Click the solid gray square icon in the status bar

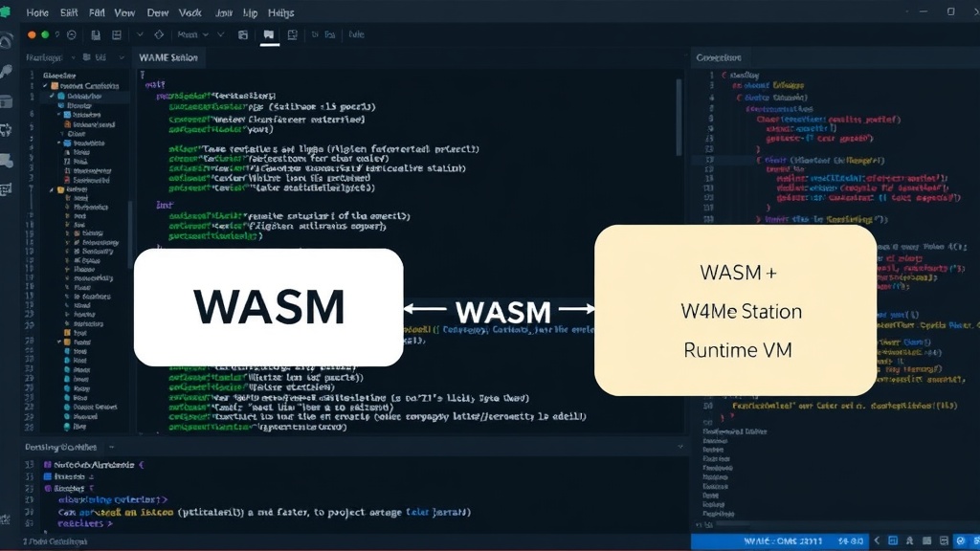pyautogui.click(x=926, y=541)
